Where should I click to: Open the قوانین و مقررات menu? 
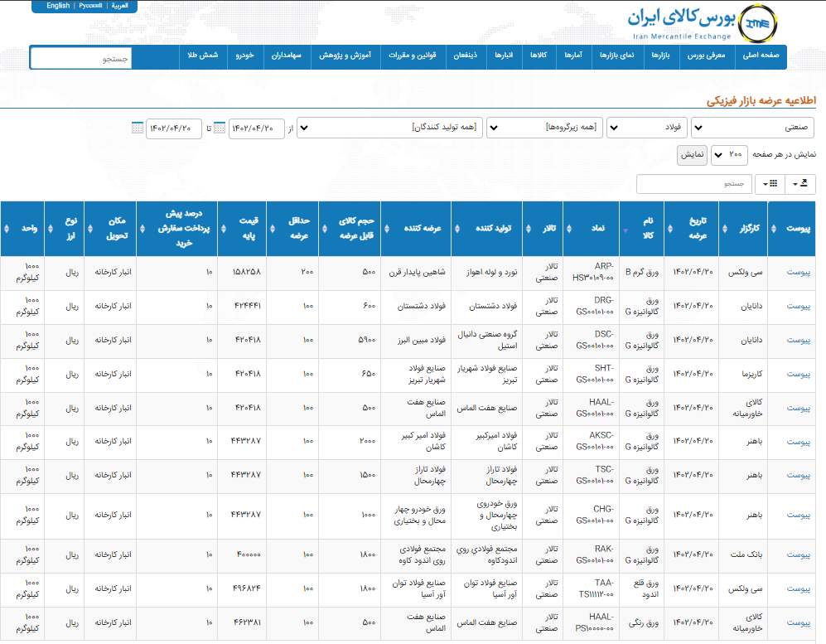click(x=413, y=56)
